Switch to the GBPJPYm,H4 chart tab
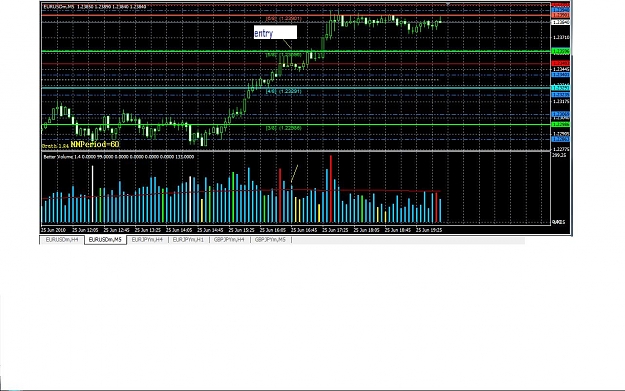The width and height of the screenshot is (625, 391). point(229,240)
